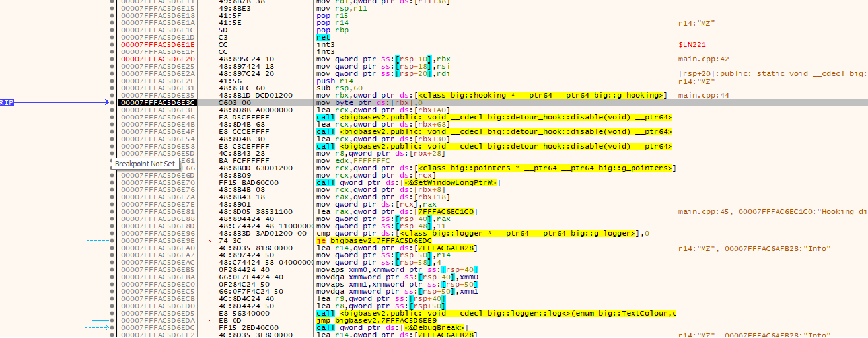Select address 00007FFAC5D6EBA
Screen dimensions: 868x338
click(158, 277)
